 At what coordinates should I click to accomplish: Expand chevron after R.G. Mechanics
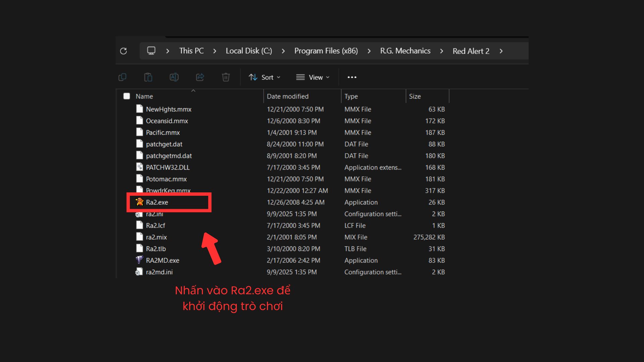(x=441, y=51)
